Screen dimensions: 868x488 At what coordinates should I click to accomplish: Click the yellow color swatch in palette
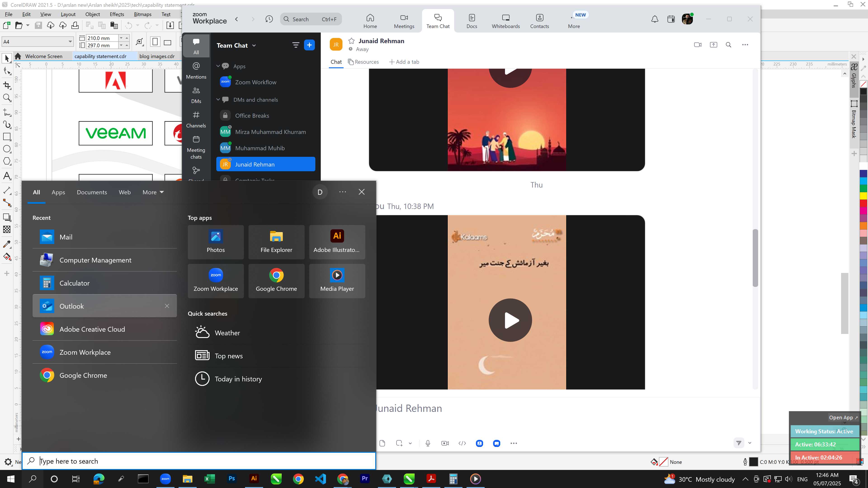pos(863,196)
